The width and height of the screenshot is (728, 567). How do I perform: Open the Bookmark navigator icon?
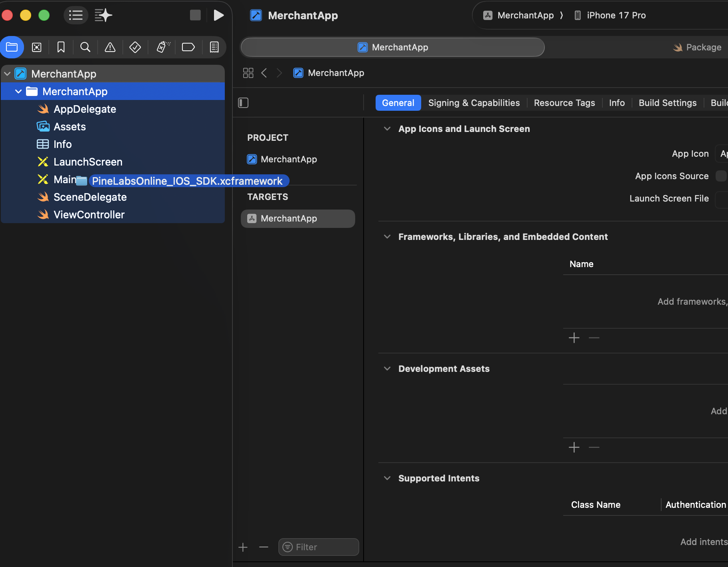point(61,47)
